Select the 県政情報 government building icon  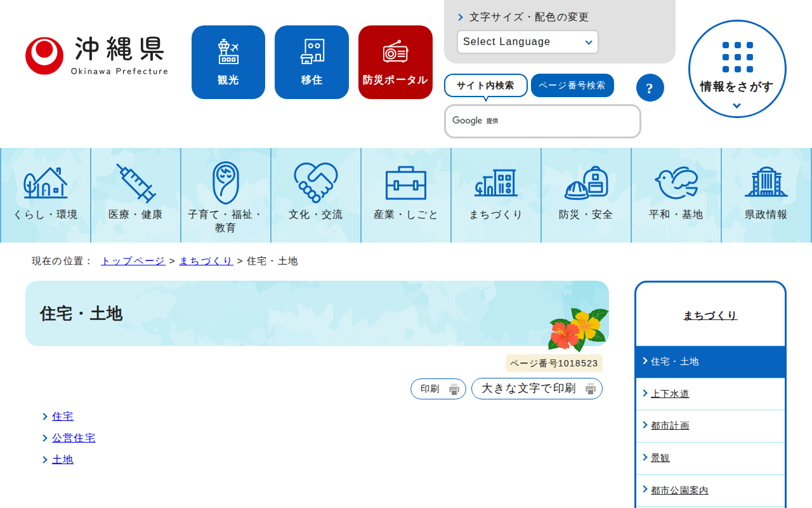766,182
